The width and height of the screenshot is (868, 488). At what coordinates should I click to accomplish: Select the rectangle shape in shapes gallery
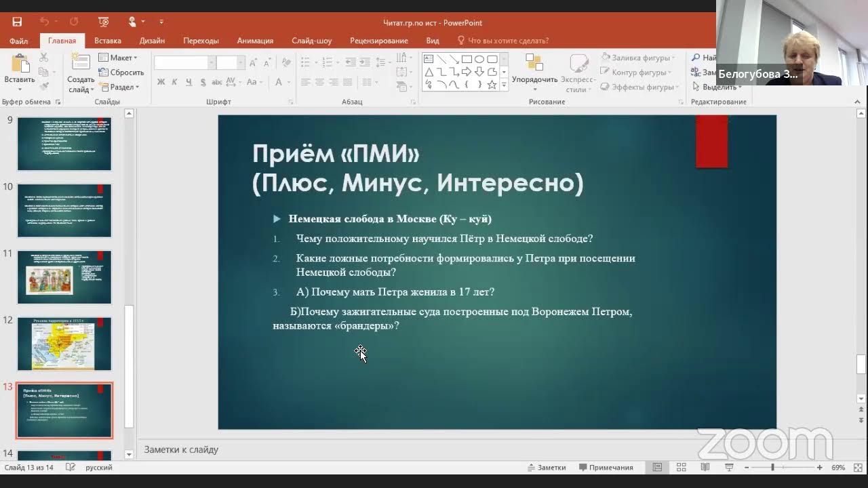click(467, 59)
